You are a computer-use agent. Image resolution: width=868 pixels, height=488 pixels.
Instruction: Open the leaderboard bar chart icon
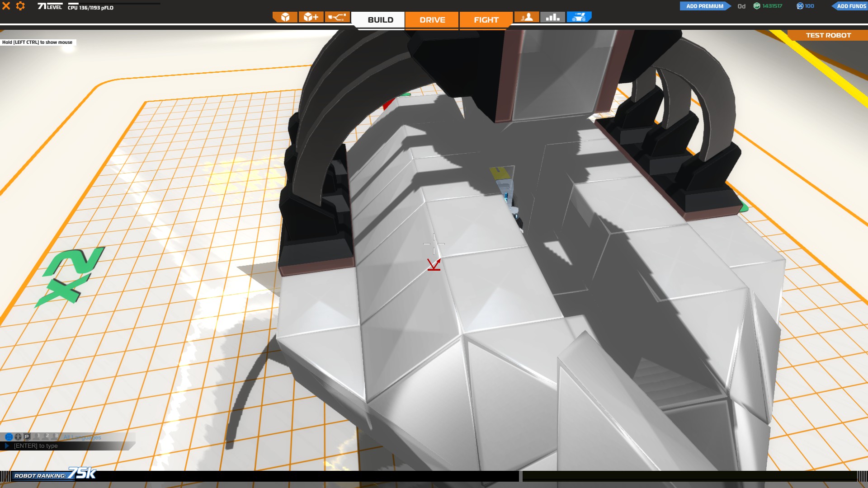click(x=552, y=17)
